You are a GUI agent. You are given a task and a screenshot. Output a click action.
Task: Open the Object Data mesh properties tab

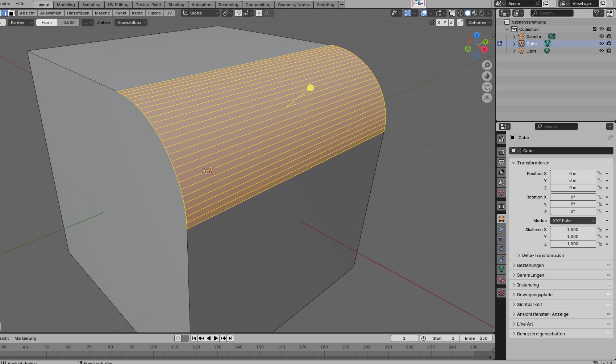(501, 269)
